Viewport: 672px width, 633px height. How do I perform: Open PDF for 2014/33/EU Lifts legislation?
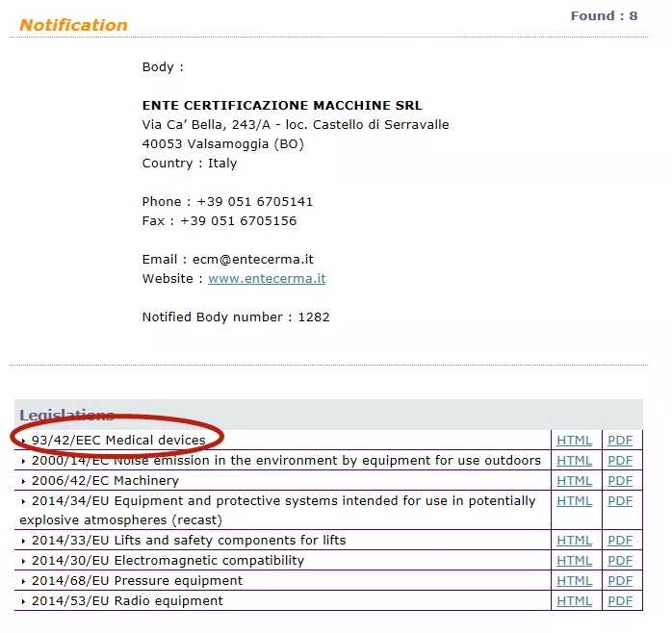pos(620,541)
